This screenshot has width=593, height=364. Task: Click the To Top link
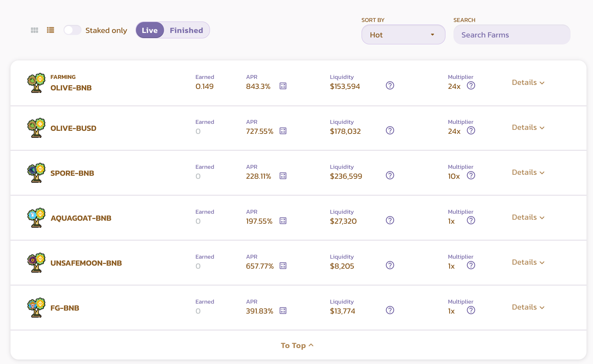click(297, 345)
